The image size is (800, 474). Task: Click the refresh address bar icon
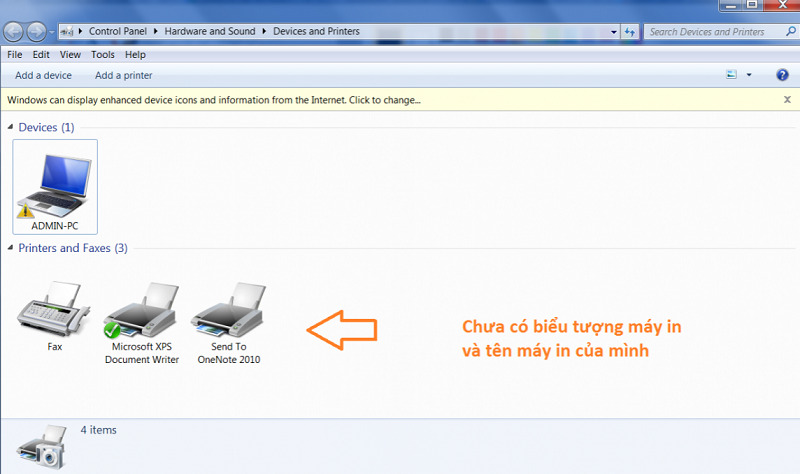pyautogui.click(x=630, y=32)
